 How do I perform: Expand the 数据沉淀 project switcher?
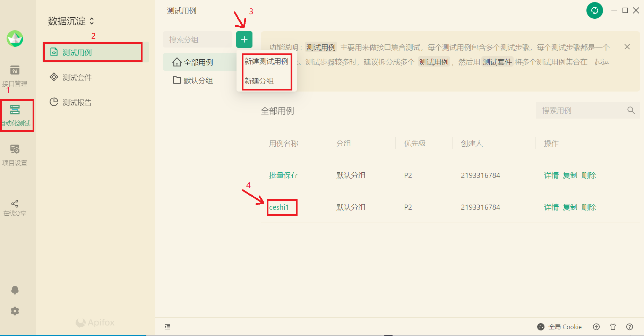pyautogui.click(x=71, y=21)
